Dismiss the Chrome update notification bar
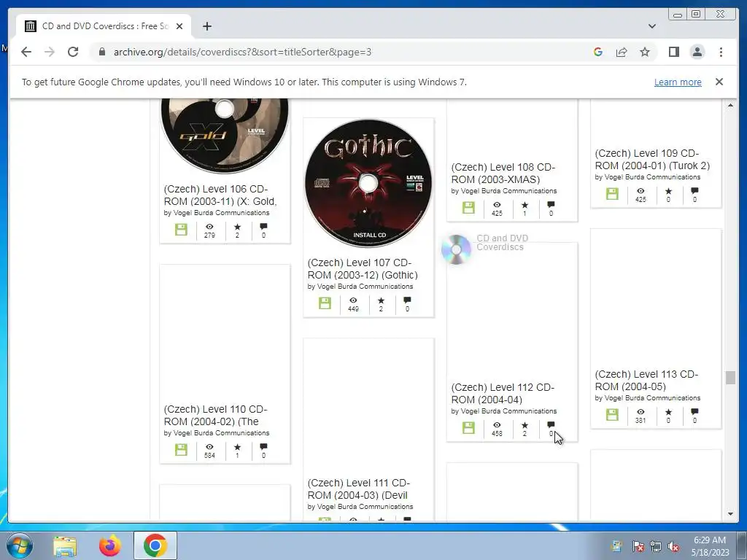 719,82
